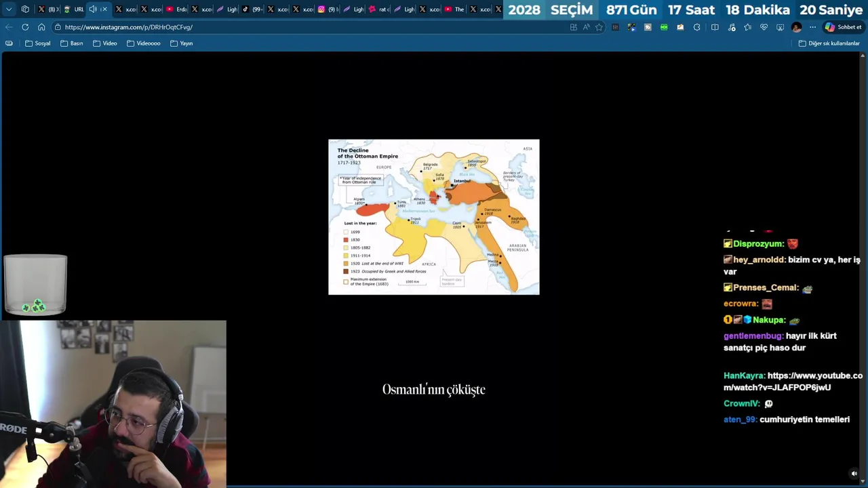Click the username gentlemenbug in chat

[x=753, y=336]
